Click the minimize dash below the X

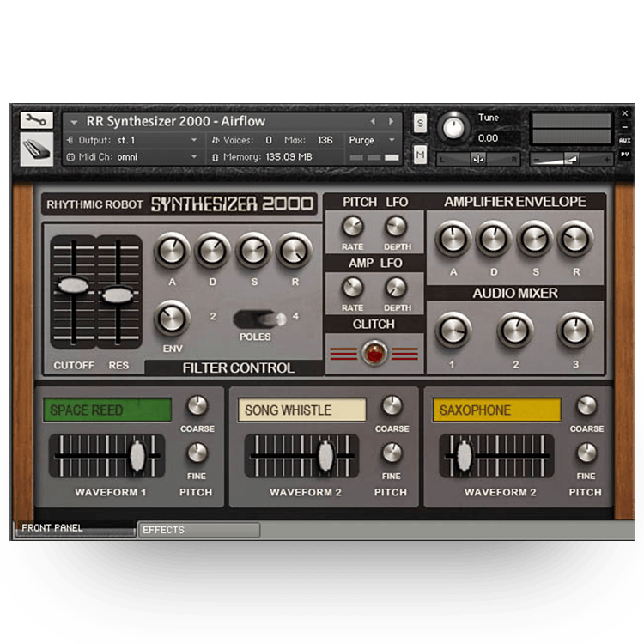625,127
